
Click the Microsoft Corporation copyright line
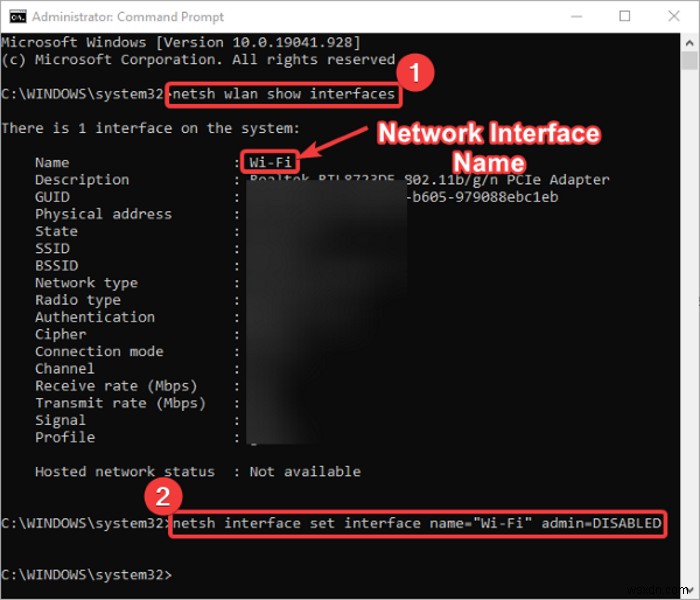198,60
